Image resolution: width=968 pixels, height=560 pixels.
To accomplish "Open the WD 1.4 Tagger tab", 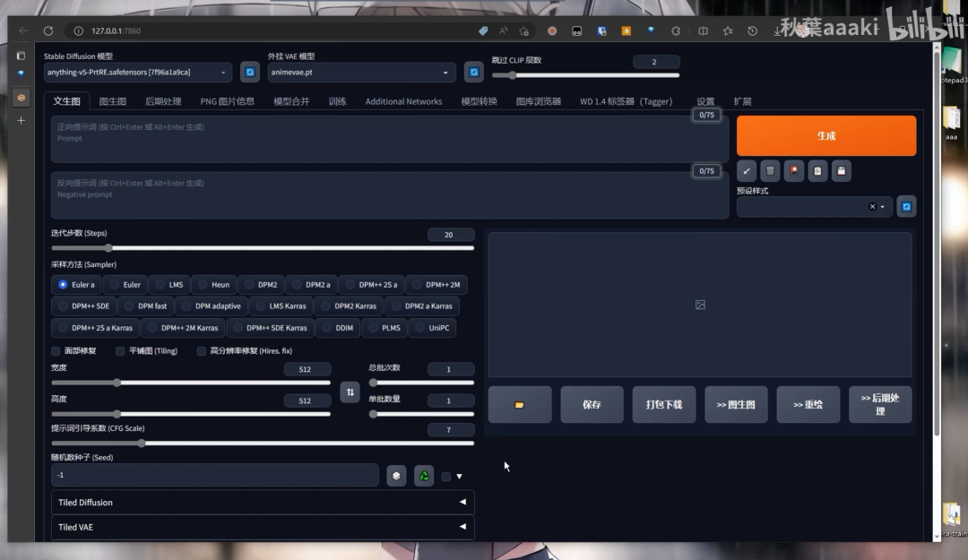I will [626, 101].
